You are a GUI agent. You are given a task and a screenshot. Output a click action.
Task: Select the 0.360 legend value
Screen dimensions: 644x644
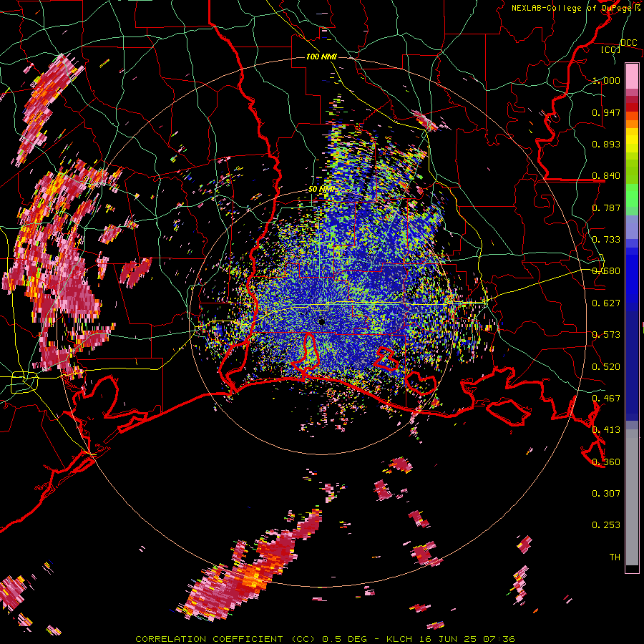click(606, 462)
